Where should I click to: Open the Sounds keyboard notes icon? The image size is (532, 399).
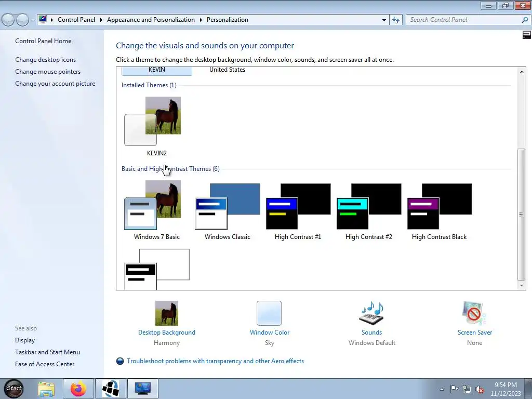371,313
